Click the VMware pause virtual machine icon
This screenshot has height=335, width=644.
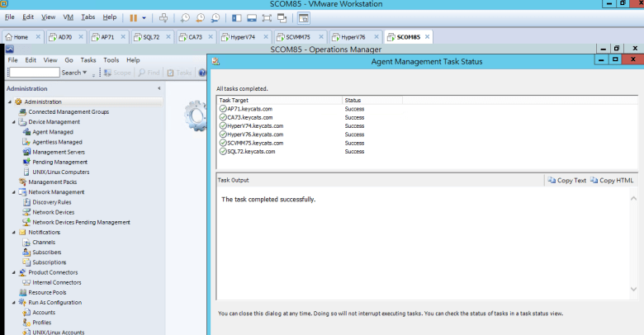(x=133, y=17)
